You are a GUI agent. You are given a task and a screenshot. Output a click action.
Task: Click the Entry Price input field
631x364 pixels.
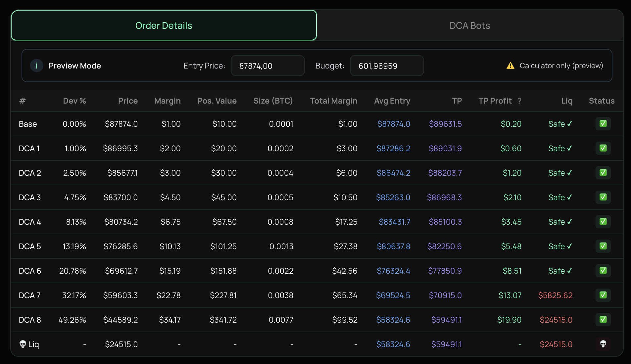pyautogui.click(x=267, y=66)
